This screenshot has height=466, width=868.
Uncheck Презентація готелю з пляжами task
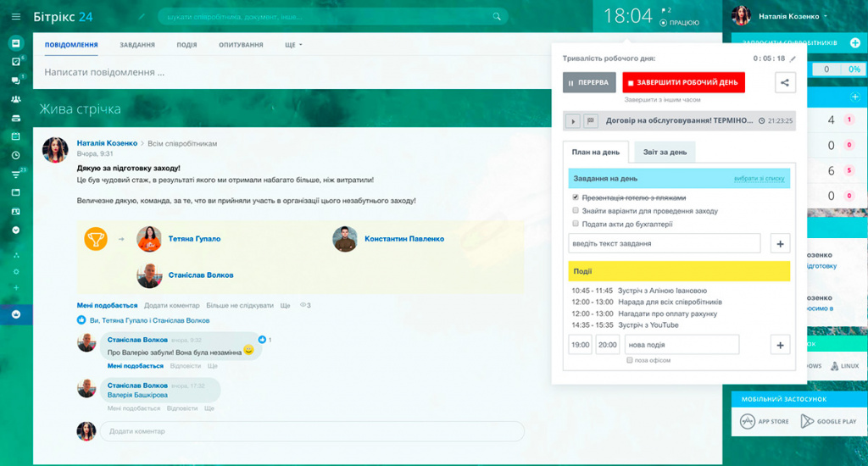(x=576, y=197)
